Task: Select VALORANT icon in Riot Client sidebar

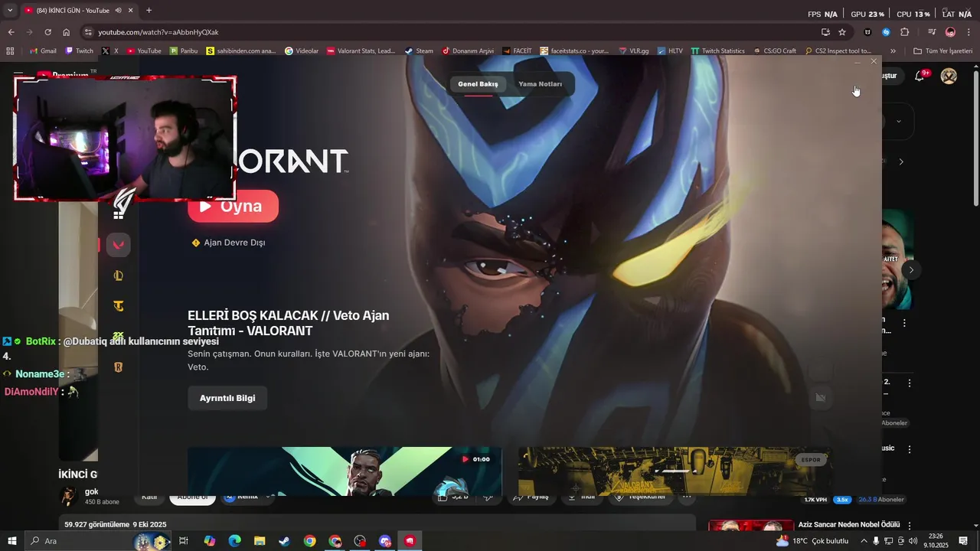Action: [x=118, y=245]
